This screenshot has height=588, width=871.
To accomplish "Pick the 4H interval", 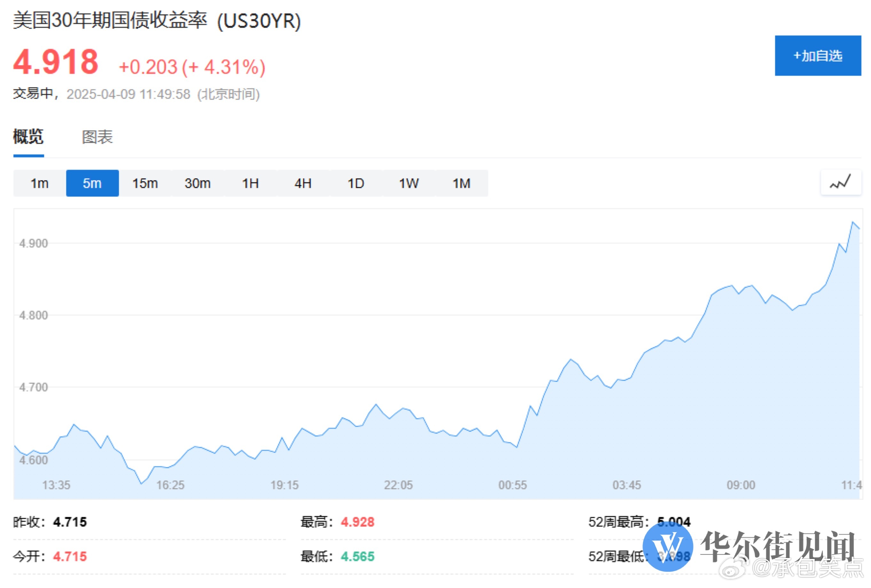I will pos(303,183).
